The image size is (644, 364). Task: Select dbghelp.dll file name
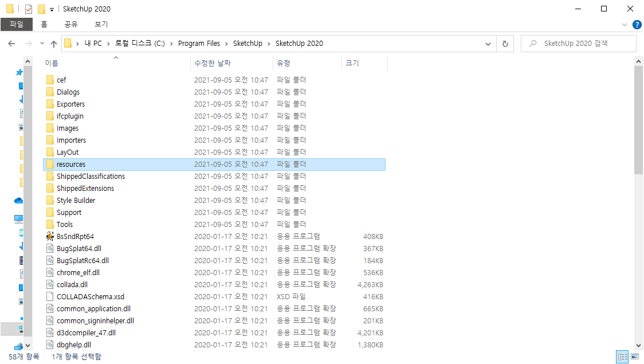tap(74, 345)
